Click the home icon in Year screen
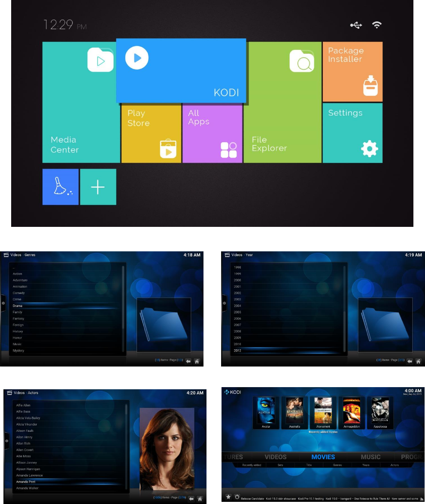Image resolution: width=425 pixels, height=504 pixels. click(x=418, y=361)
